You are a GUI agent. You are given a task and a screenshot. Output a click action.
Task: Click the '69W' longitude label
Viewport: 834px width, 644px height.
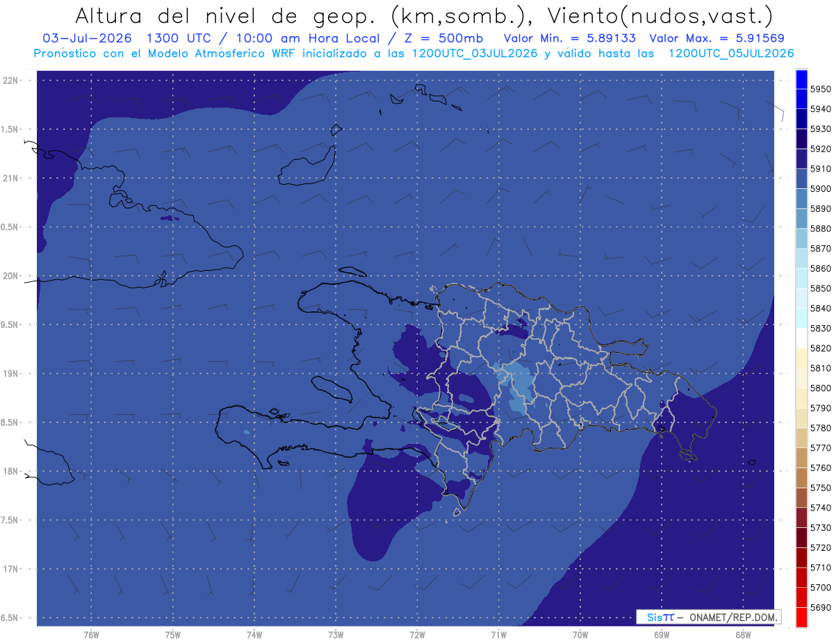pos(662,634)
